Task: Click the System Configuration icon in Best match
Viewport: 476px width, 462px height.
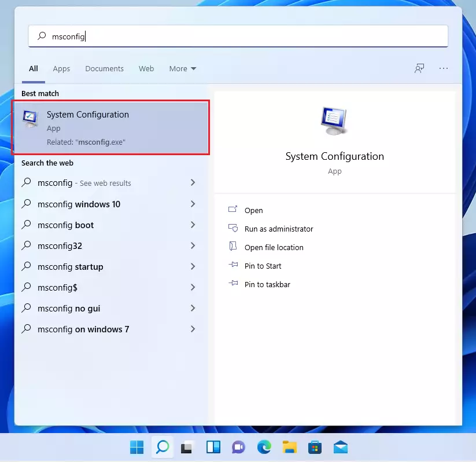Action: tap(30, 119)
